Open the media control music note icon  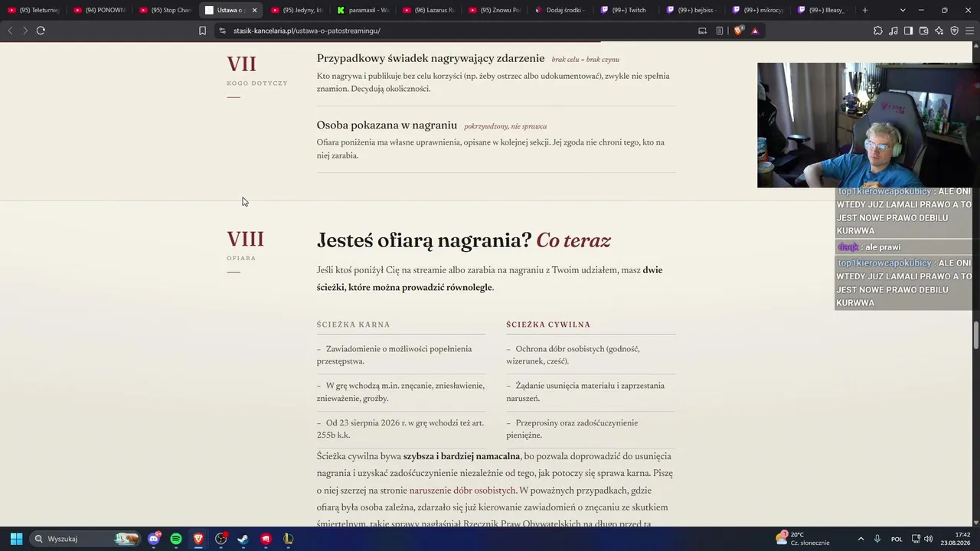(893, 31)
